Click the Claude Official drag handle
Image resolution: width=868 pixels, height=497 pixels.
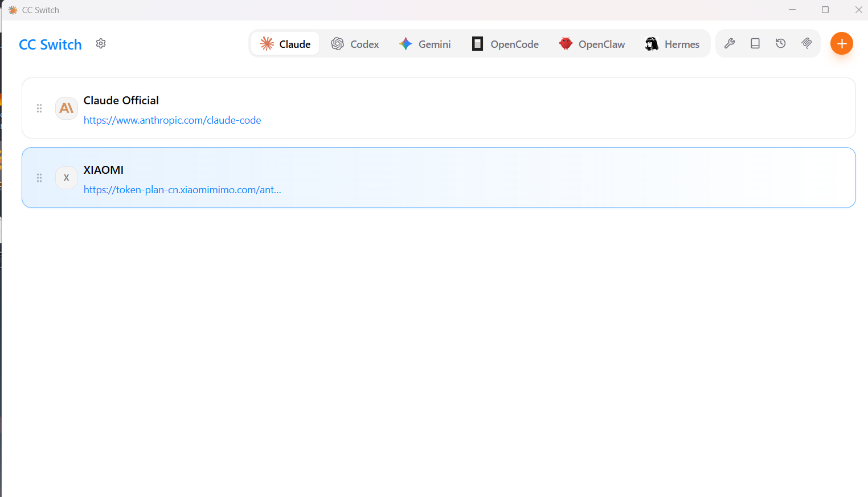tap(39, 108)
